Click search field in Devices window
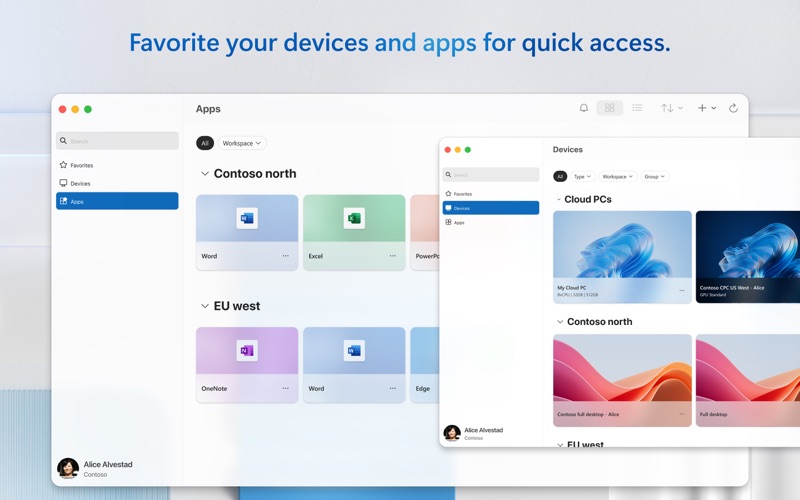This screenshot has height=500, width=800. click(491, 174)
